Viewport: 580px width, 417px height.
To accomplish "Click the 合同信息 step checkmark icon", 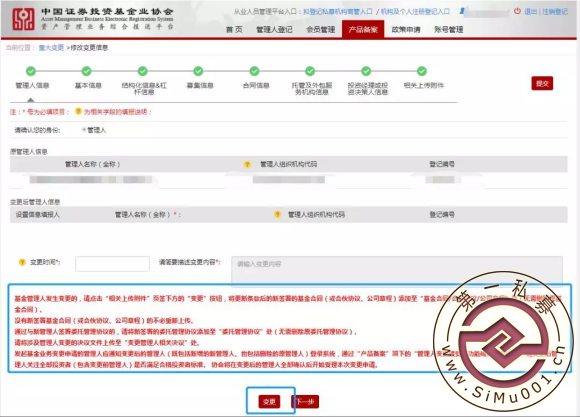I will click(254, 71).
